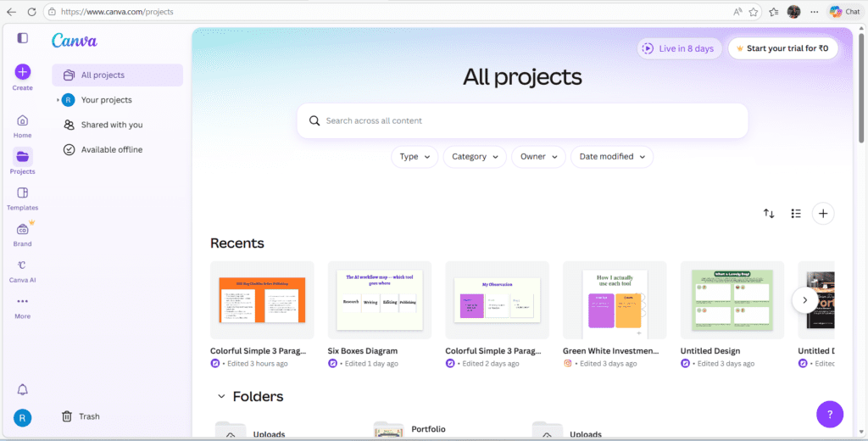Select Your projects in the navigation
Image resolution: width=868 pixels, height=441 pixels.
pos(117,100)
